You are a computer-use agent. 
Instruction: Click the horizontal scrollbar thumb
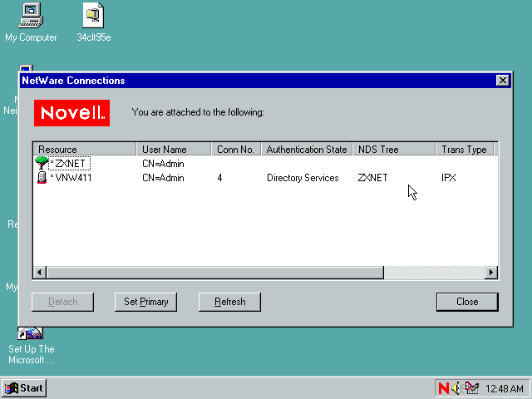pos(215,272)
